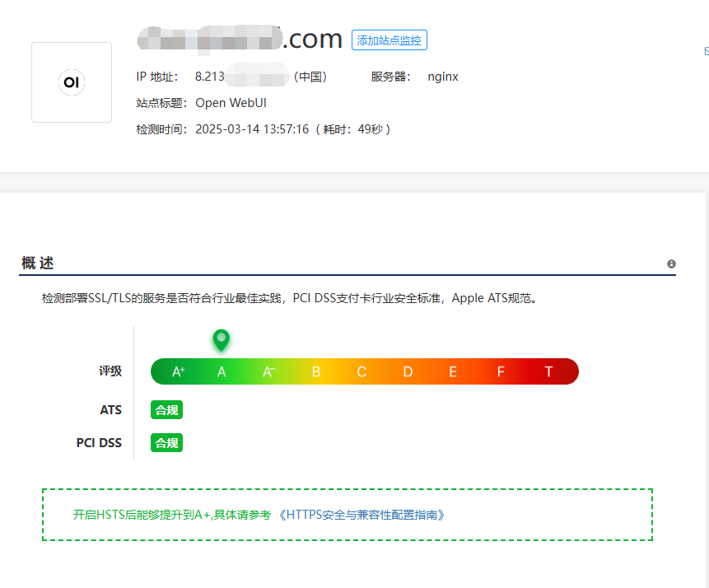Click the PCI DSS 合规 badge
This screenshot has height=588, width=709.
(166, 443)
